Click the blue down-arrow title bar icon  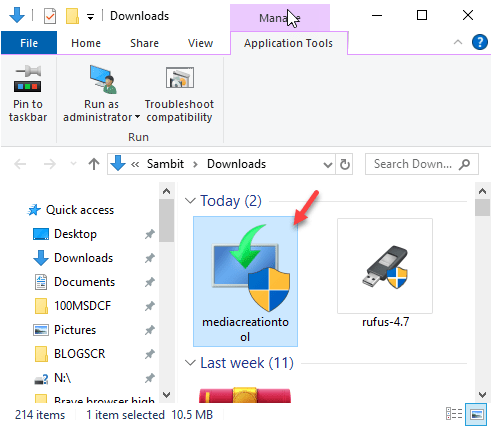pos(17,15)
